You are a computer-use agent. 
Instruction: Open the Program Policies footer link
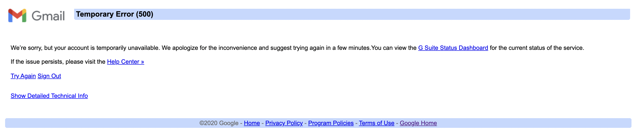click(331, 123)
